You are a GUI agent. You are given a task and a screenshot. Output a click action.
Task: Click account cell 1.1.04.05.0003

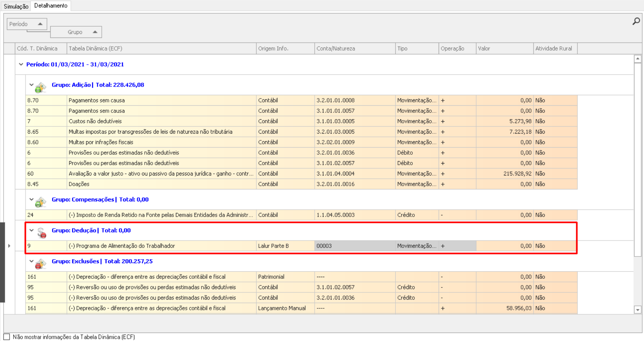coord(355,215)
